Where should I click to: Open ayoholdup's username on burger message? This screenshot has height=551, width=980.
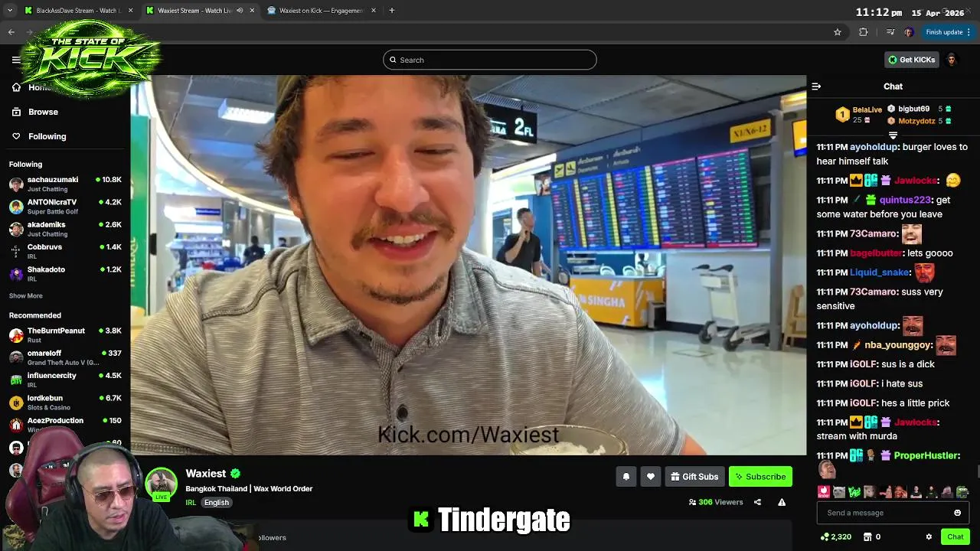(x=874, y=147)
